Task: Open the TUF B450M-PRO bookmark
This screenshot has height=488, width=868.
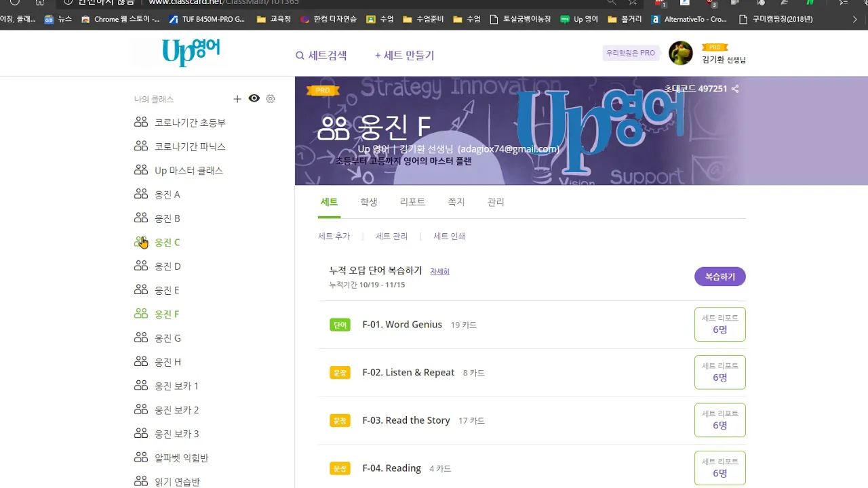Action: 207,19
